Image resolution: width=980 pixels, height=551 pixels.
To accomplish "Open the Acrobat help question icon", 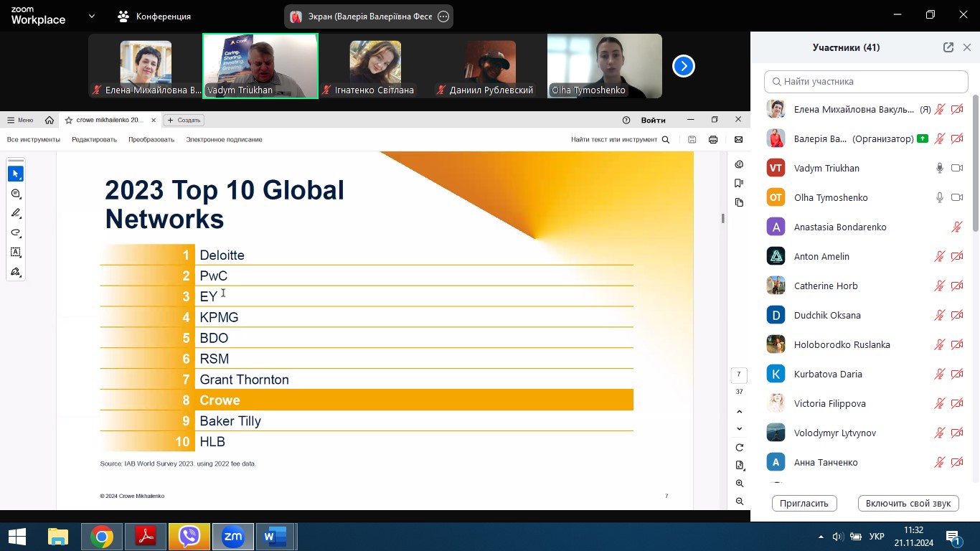I will pos(626,120).
